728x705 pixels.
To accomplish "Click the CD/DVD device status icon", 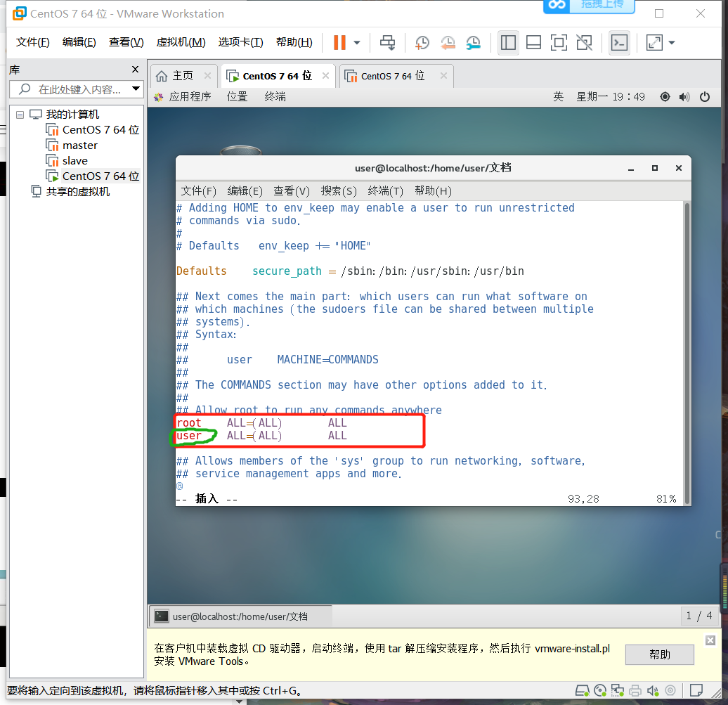I will 600,691.
